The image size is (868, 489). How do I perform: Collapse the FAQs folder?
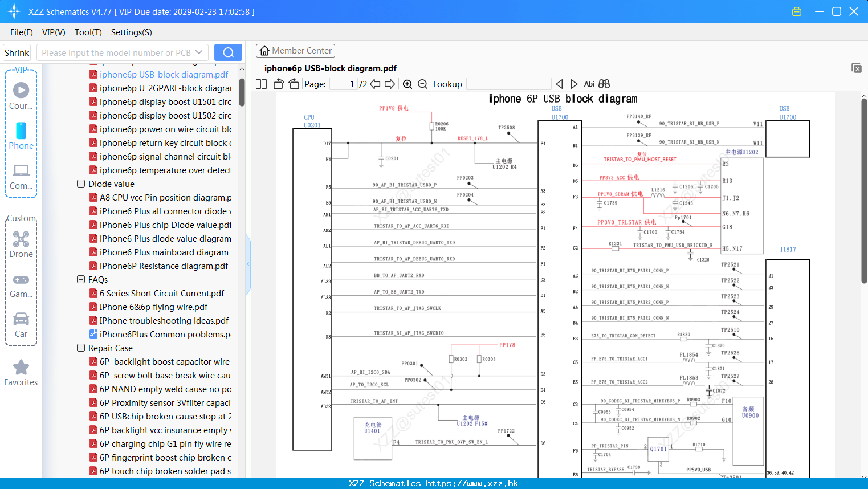pyautogui.click(x=81, y=279)
